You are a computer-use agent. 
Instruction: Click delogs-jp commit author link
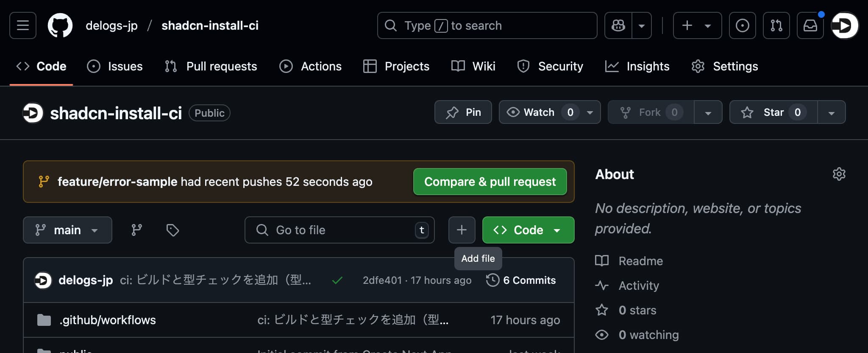coord(86,280)
